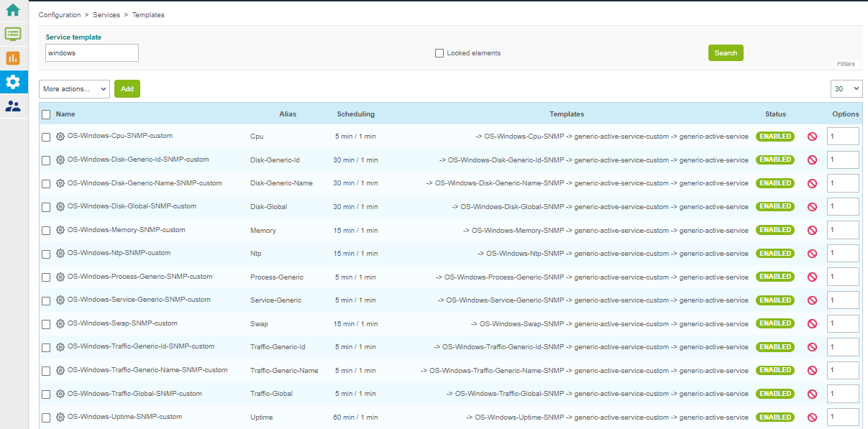Open the Administration users sidebar icon

tap(13, 106)
